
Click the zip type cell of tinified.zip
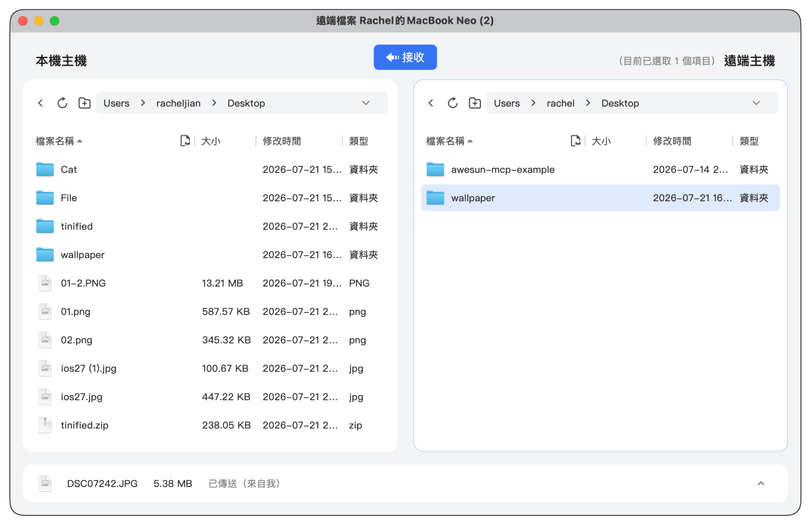point(356,426)
